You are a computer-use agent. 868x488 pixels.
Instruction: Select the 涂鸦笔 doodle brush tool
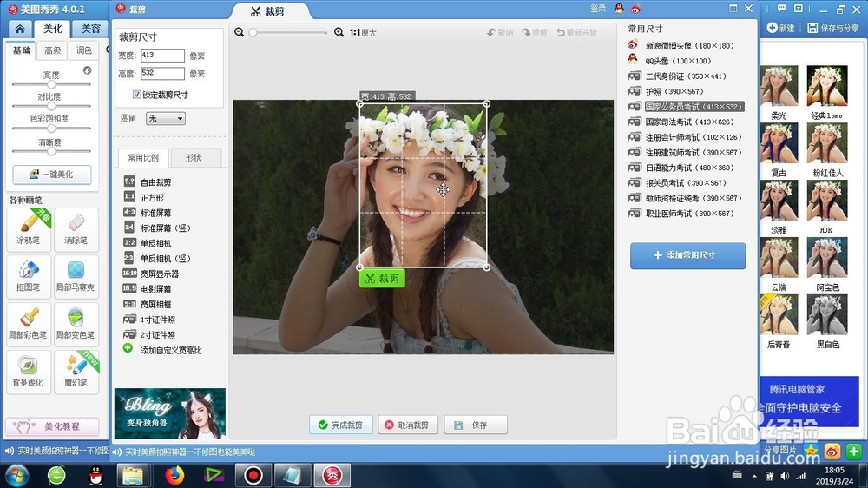pos(29,229)
